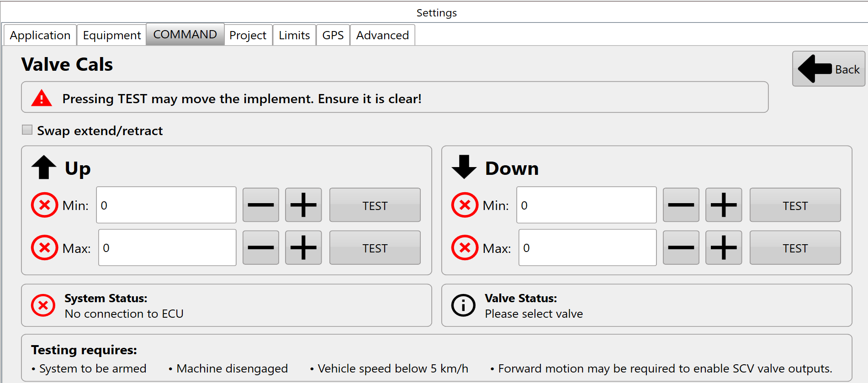Click the Back arrow button

click(828, 69)
